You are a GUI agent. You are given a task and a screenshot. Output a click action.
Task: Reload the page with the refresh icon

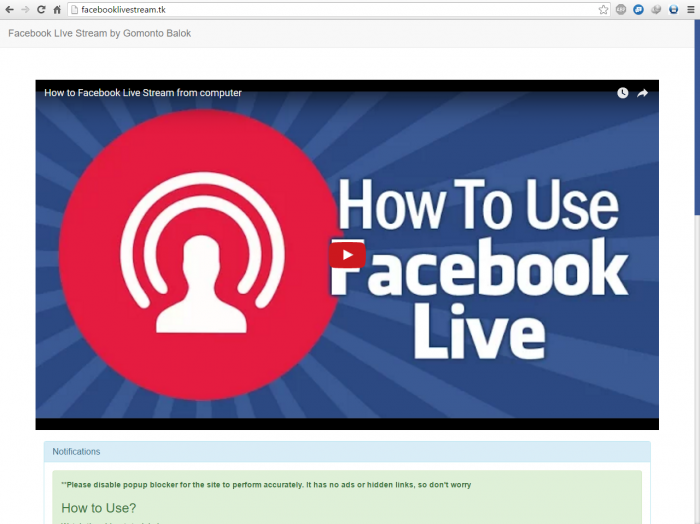point(41,9)
